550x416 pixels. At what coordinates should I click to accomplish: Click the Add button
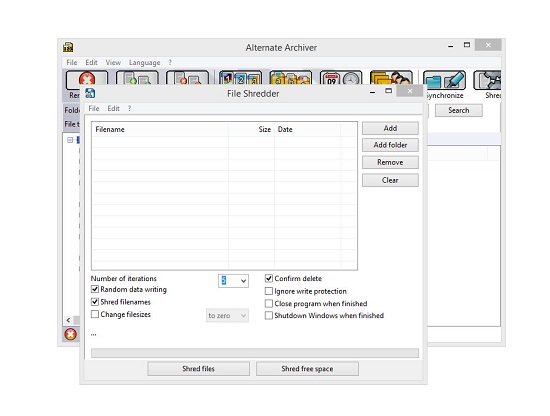click(390, 128)
